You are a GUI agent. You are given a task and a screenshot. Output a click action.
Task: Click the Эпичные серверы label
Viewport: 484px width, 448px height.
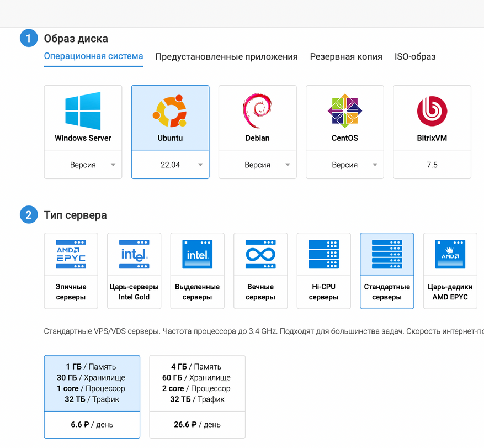point(71,292)
